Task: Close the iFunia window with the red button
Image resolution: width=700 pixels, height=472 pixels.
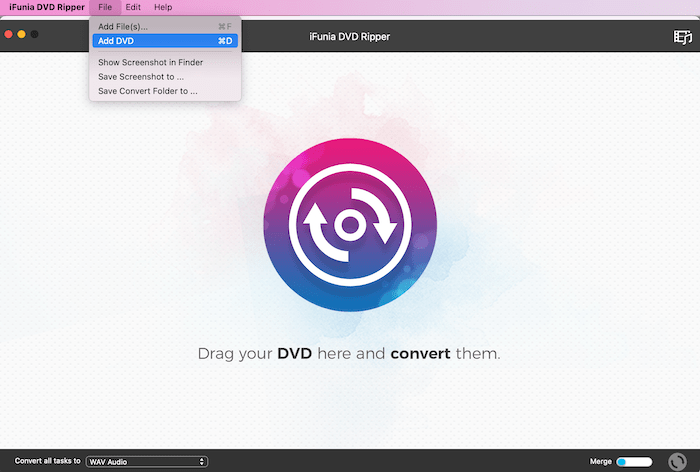Action: pos(8,34)
